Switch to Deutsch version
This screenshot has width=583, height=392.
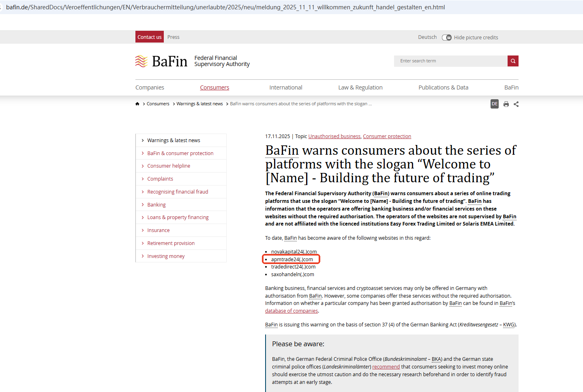point(427,37)
